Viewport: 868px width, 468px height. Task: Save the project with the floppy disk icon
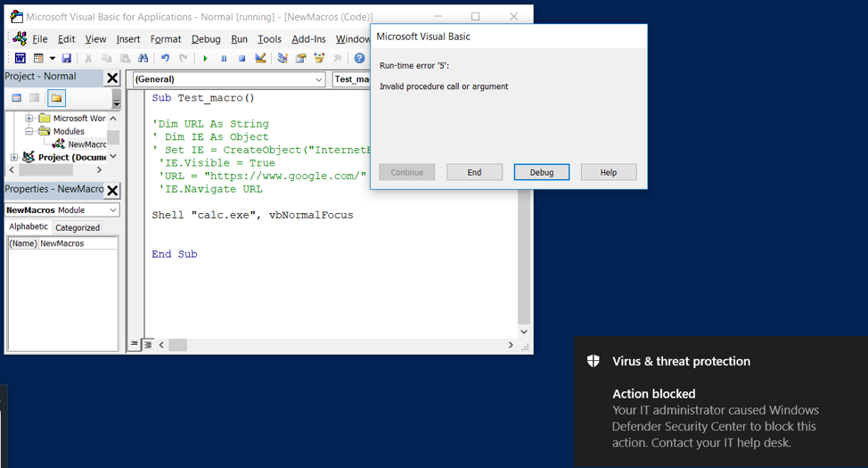tap(67, 58)
